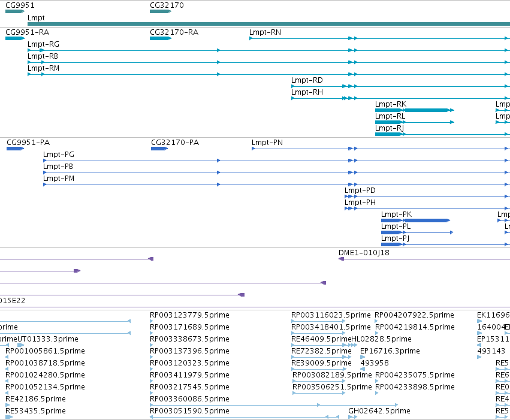The width and height of the screenshot is (510, 420).
Task: Click the Lmpt-RL transcript label
Action: tap(390, 116)
